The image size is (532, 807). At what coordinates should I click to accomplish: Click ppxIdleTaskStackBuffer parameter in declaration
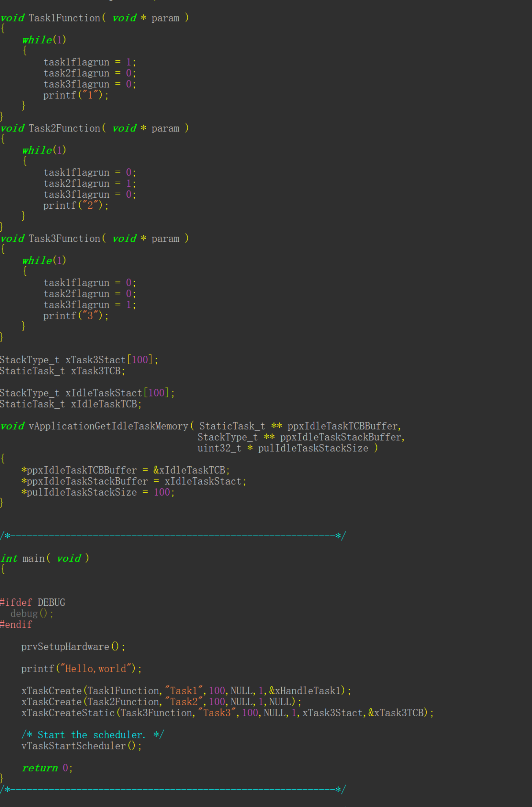coord(341,437)
